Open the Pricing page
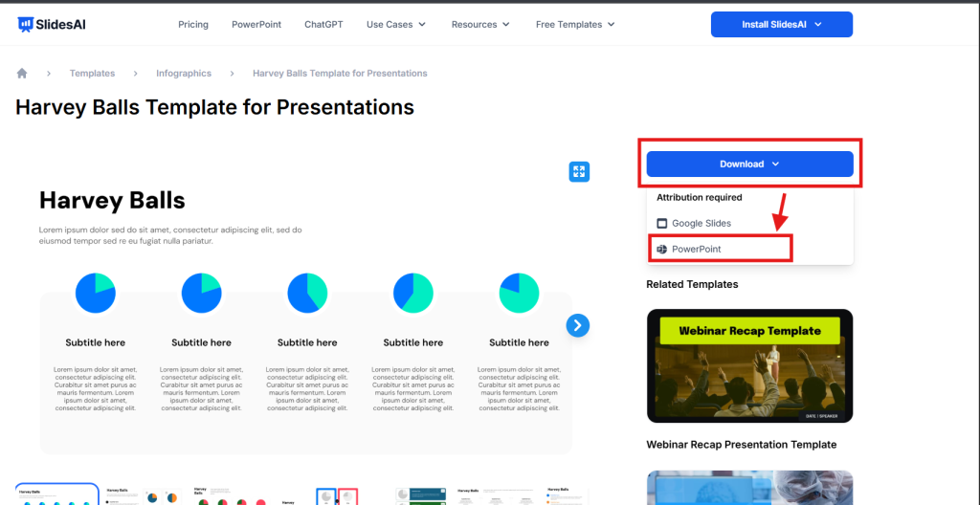Image resolution: width=980 pixels, height=505 pixels. (193, 24)
